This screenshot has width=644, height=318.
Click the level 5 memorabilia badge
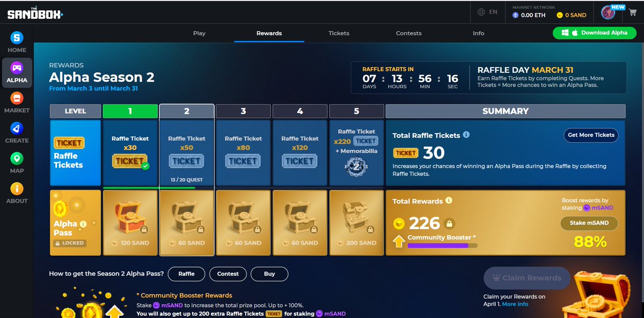(x=356, y=166)
